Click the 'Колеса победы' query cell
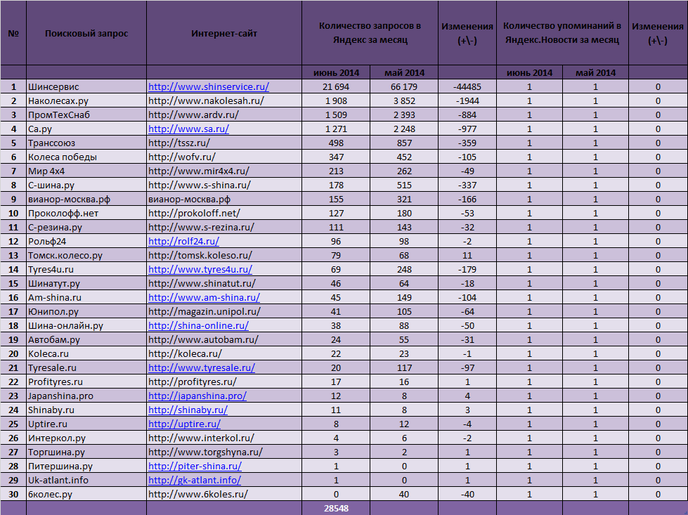The image size is (688, 515). tap(86, 157)
